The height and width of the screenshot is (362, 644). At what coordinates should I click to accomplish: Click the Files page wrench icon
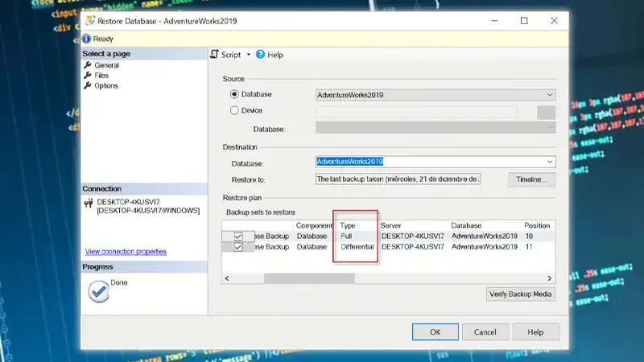pos(88,76)
